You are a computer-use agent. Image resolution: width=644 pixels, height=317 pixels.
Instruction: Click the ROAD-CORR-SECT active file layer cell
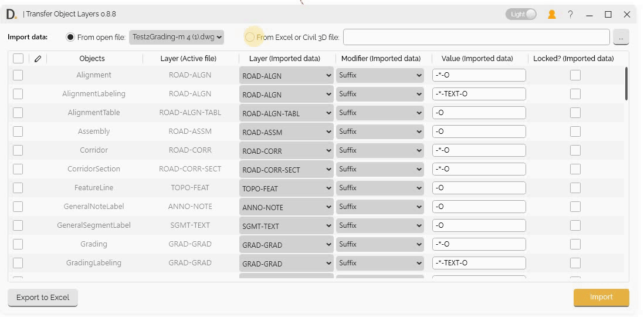pyautogui.click(x=190, y=169)
